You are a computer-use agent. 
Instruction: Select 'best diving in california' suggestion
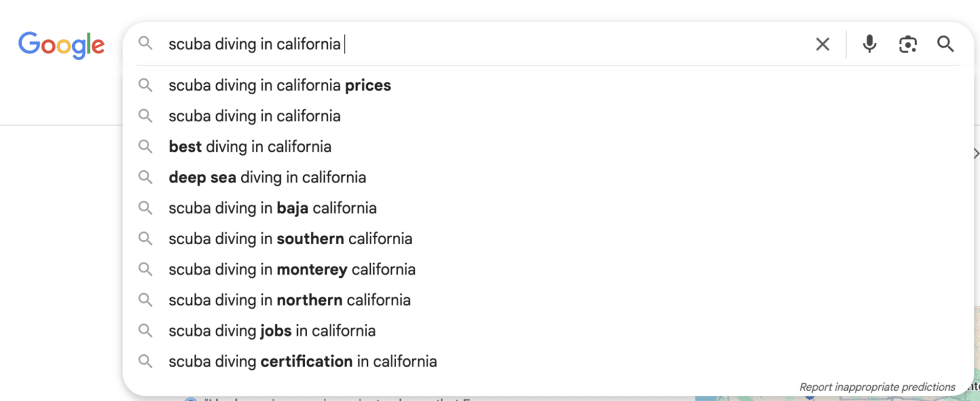pyautogui.click(x=548, y=147)
